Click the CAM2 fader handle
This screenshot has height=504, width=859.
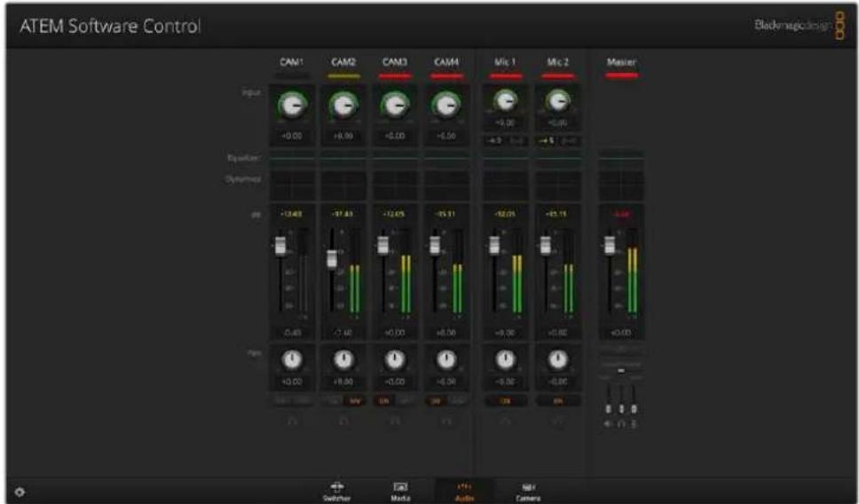coord(332,258)
